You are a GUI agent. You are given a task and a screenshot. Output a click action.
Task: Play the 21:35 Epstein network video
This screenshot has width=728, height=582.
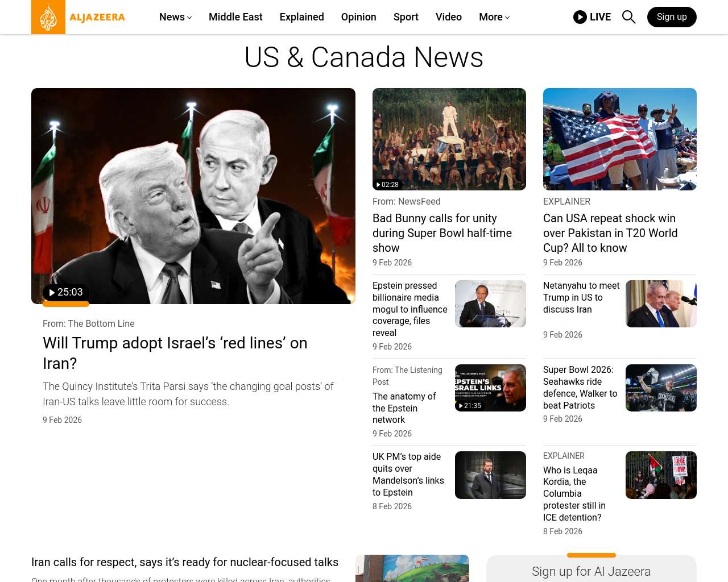pos(470,406)
